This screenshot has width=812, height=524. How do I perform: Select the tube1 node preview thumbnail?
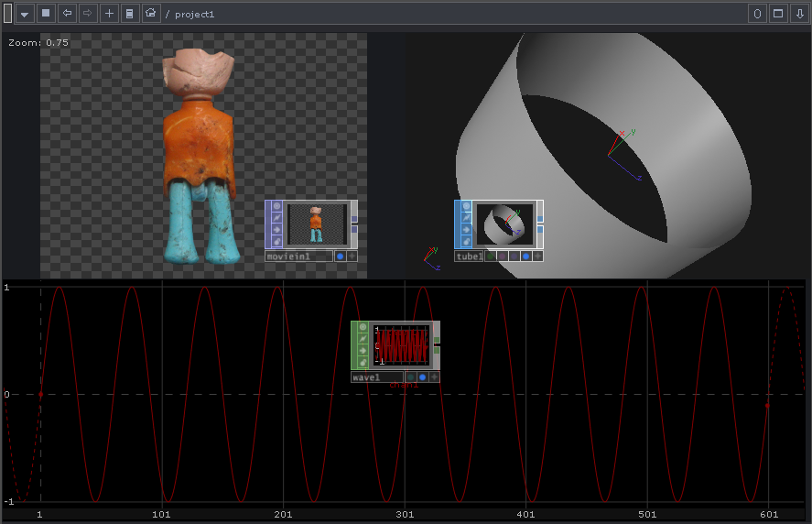(x=505, y=224)
